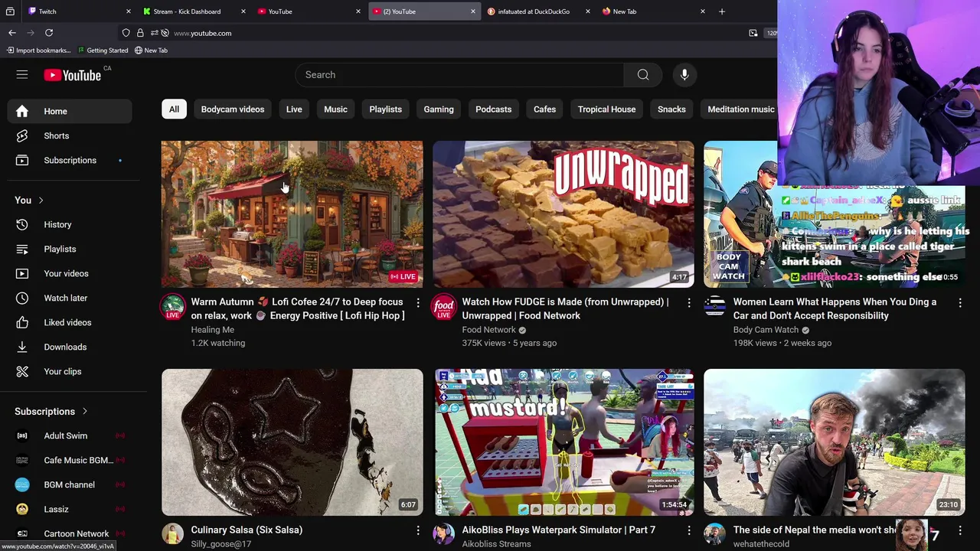Open Watch later list

(70, 298)
